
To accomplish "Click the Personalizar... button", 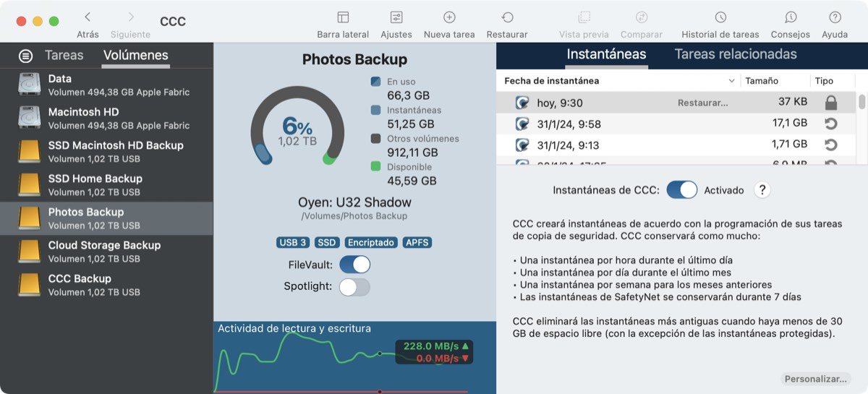I will click(816, 379).
